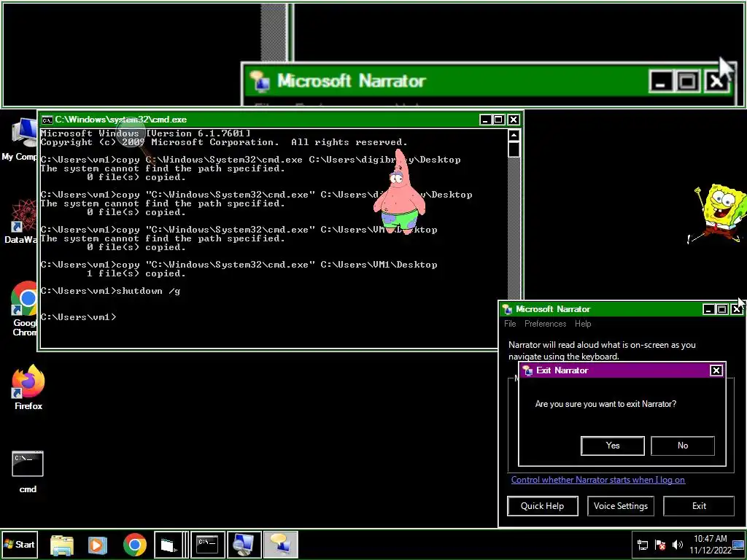
Task: Maximize the cmd.exe window
Action: (499, 120)
